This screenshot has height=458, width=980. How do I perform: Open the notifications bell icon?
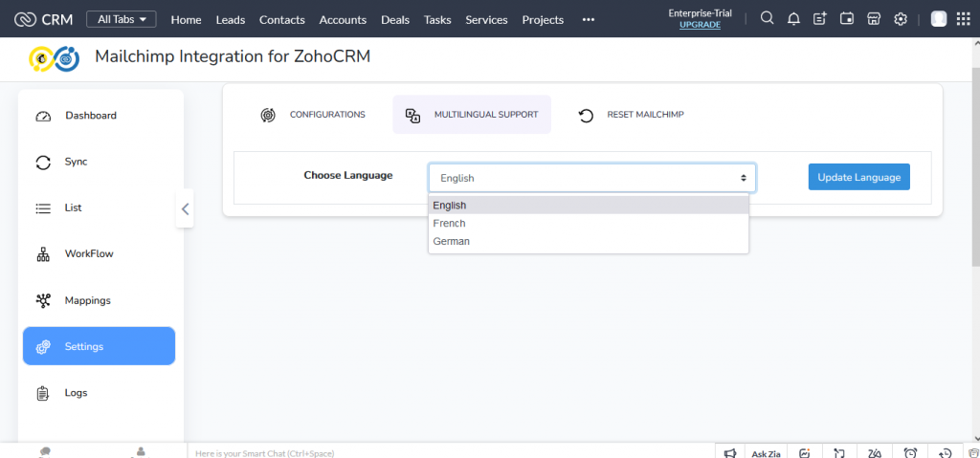pyautogui.click(x=793, y=19)
